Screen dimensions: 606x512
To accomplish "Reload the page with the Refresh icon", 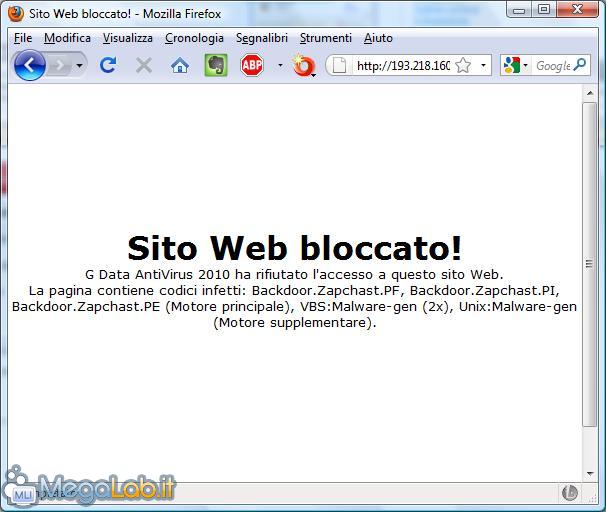I will (x=108, y=65).
